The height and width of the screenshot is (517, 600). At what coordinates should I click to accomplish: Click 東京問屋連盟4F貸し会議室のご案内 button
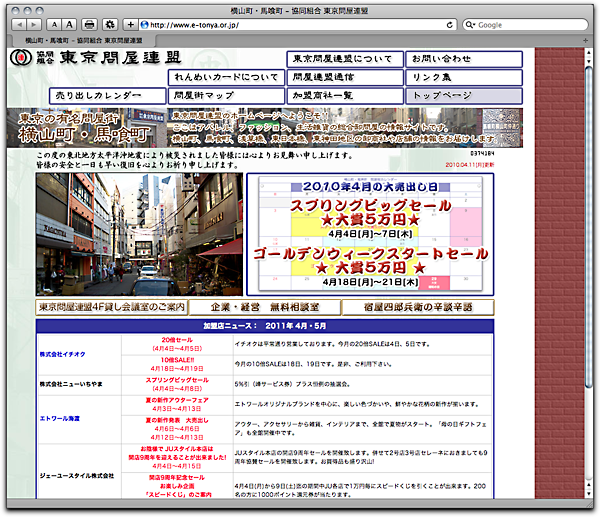[x=112, y=307]
